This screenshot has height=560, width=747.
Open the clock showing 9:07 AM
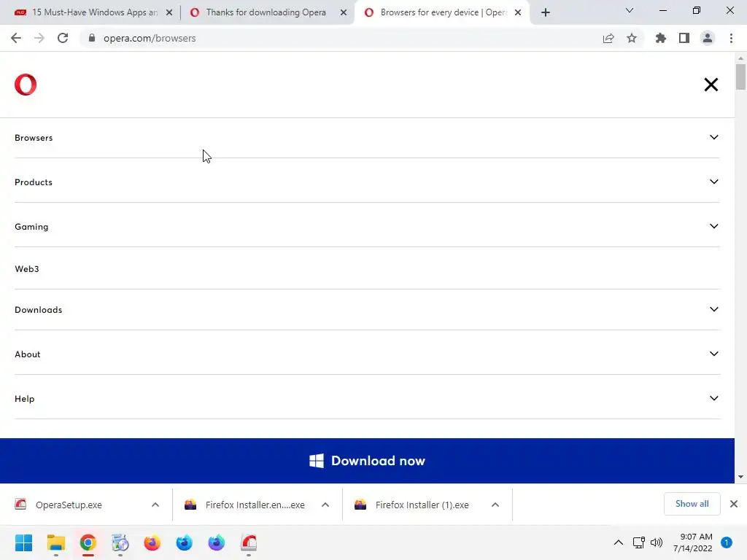pos(693,542)
